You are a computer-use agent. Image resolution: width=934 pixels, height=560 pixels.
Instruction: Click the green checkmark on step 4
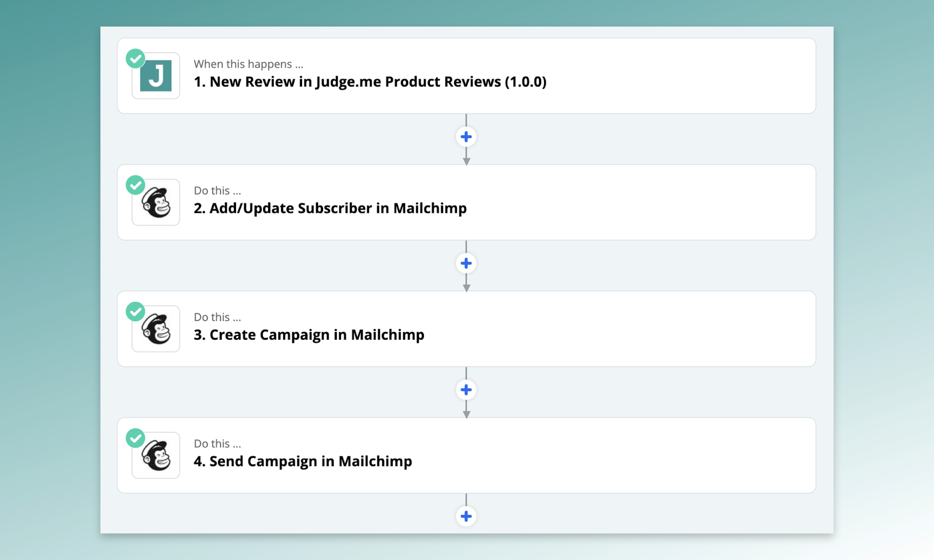click(135, 438)
